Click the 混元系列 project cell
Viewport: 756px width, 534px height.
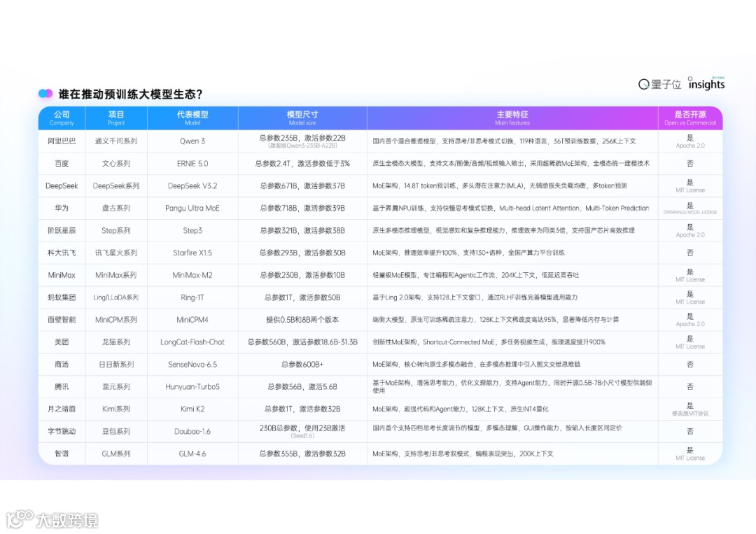coord(116,386)
